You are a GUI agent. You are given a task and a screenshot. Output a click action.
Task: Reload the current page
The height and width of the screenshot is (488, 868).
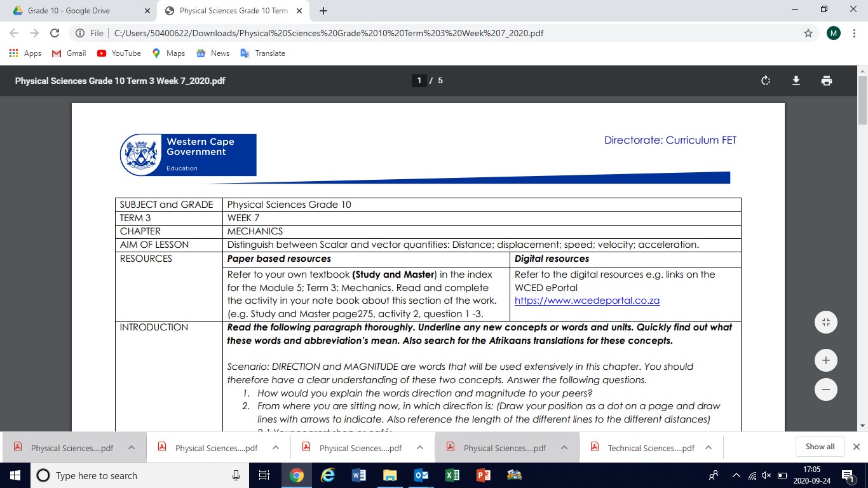(x=55, y=33)
